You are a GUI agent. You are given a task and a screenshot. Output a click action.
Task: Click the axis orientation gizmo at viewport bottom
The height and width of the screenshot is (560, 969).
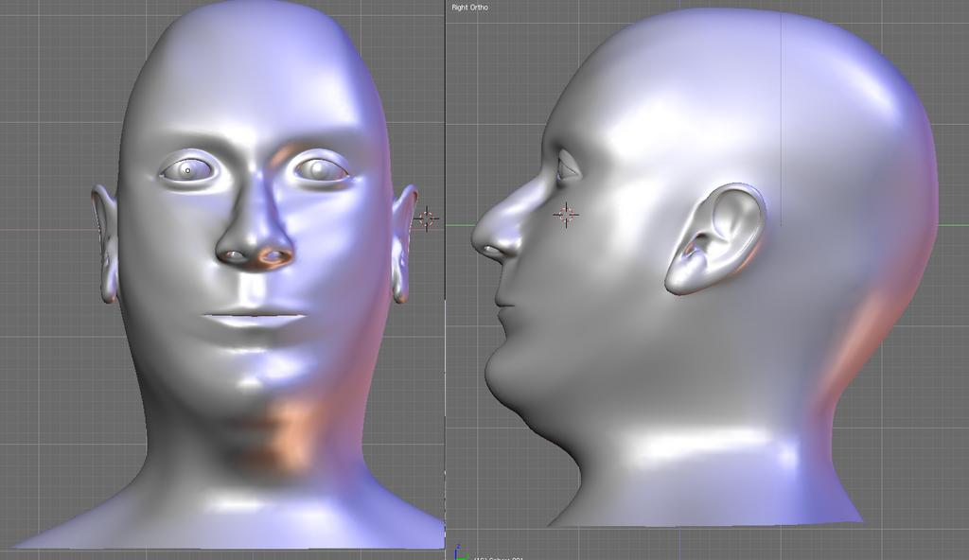click(x=461, y=553)
